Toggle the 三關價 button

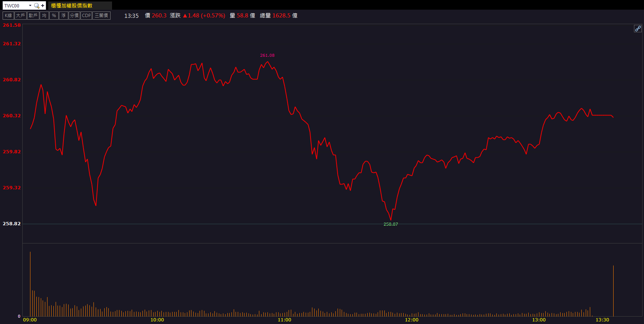[x=101, y=16]
